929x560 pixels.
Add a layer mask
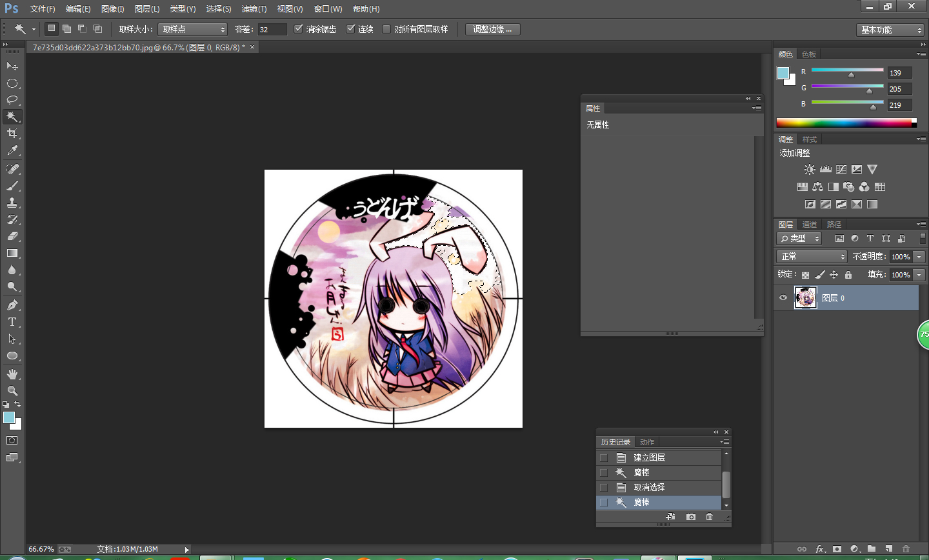[837, 549]
